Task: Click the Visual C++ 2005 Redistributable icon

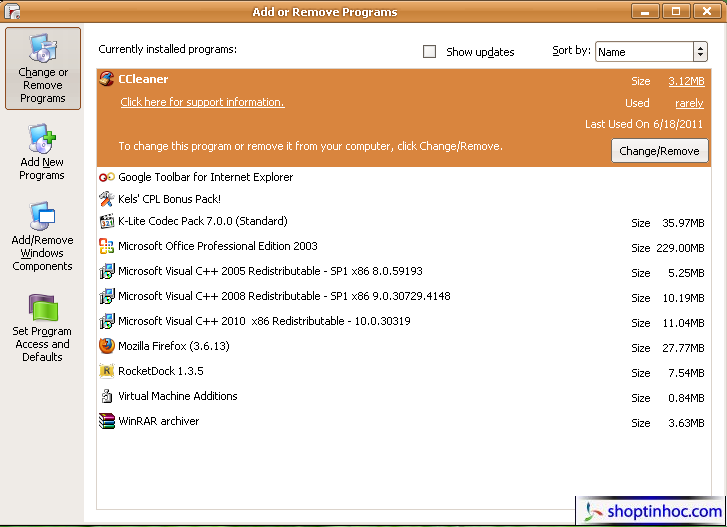Action: click(107, 271)
